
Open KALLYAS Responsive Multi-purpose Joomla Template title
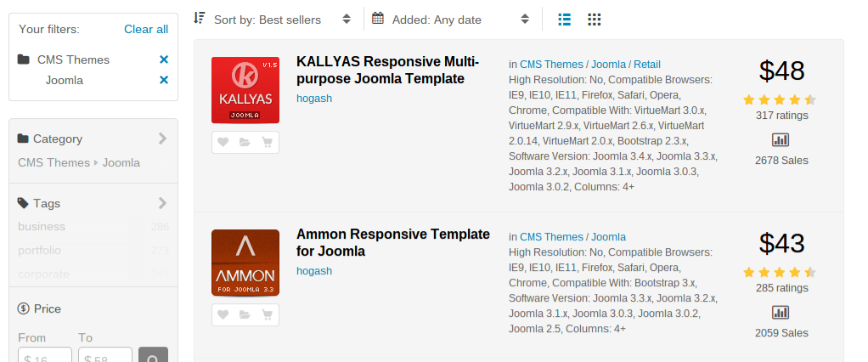387,70
